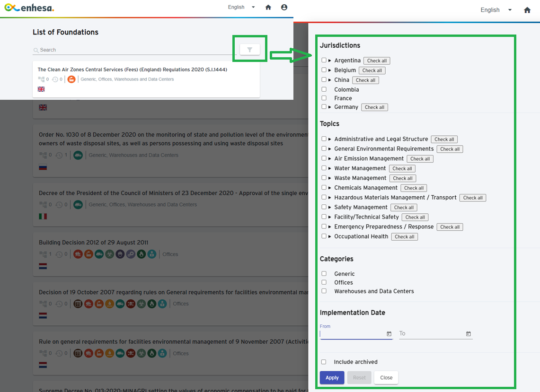Image resolution: width=540 pixels, height=392 pixels.
Task: Click the Search input field
Action: tap(134, 50)
